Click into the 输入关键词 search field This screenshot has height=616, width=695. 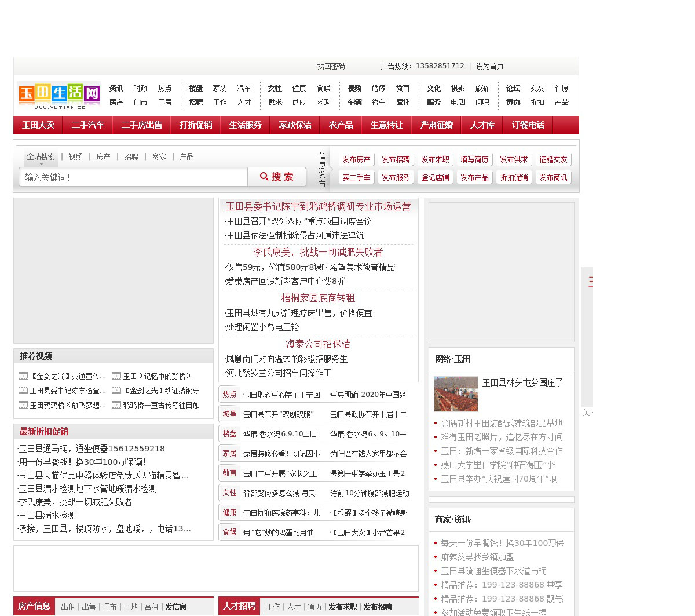click(133, 177)
